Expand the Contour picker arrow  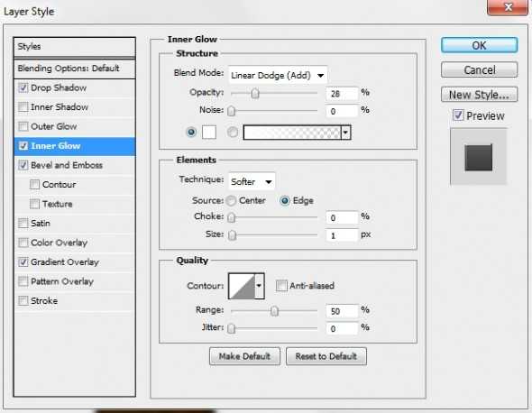[259, 286]
